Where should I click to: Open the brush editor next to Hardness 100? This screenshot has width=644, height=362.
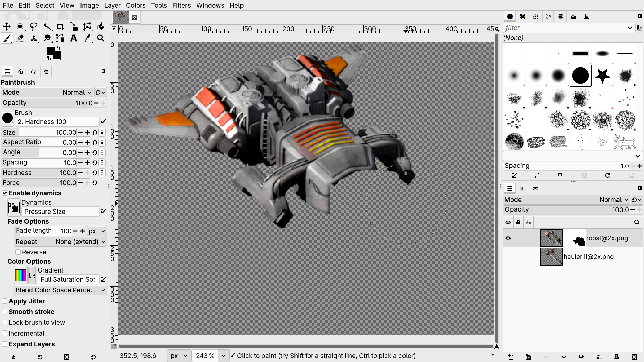pos(103,122)
